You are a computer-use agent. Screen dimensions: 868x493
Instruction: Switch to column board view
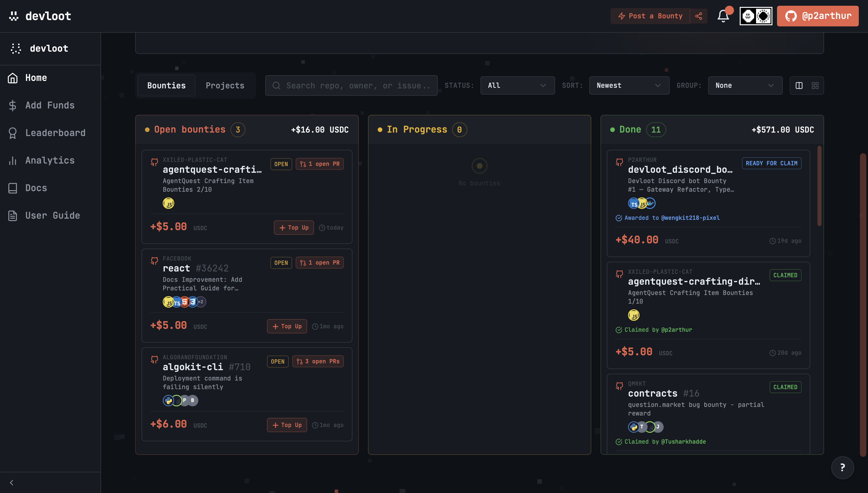tap(799, 86)
